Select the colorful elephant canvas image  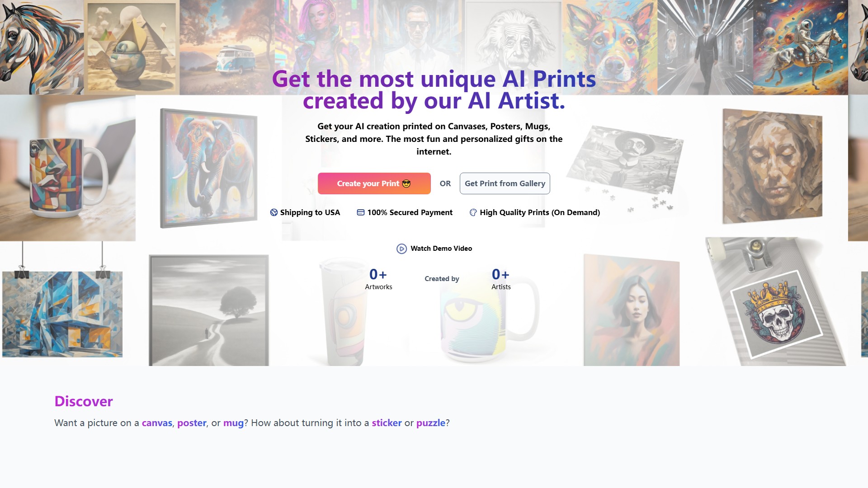click(x=209, y=168)
